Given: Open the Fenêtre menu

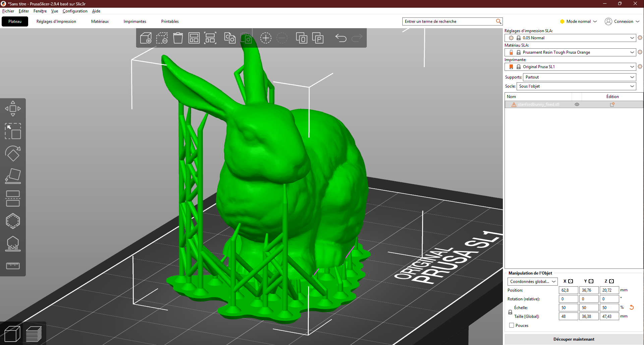Looking at the screenshot, I should [x=40, y=11].
